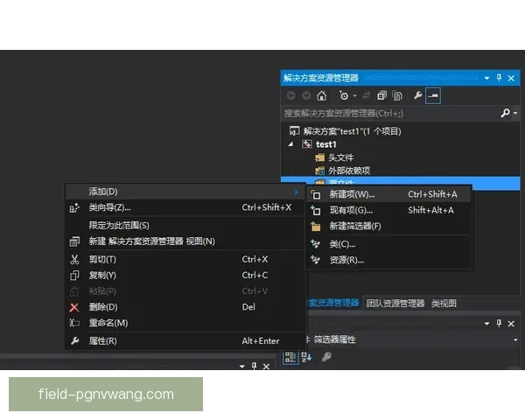Open search options dropdown arrow
This screenshot has height=420, width=525.
pyautogui.click(x=515, y=113)
